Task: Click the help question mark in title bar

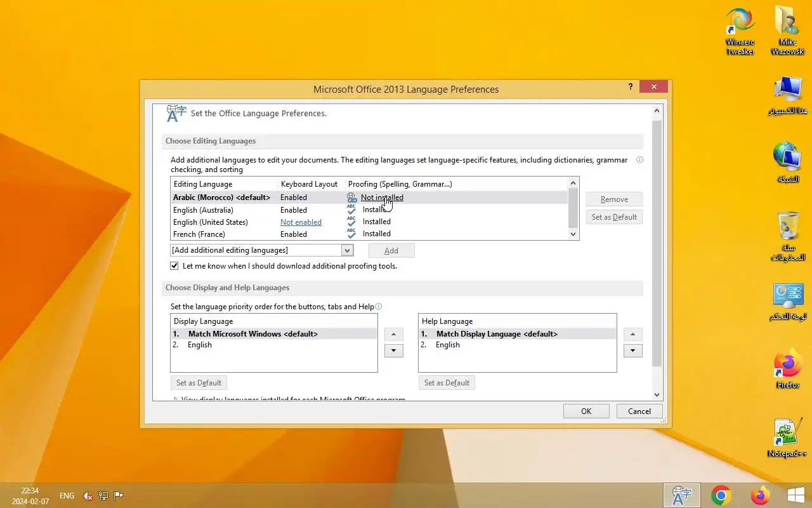Action: pyautogui.click(x=630, y=86)
